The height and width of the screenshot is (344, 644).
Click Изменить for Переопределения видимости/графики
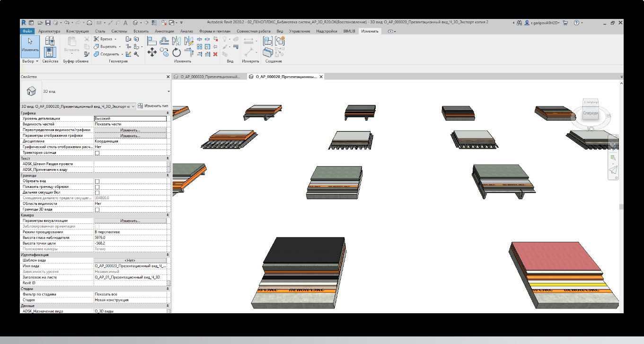click(x=130, y=130)
